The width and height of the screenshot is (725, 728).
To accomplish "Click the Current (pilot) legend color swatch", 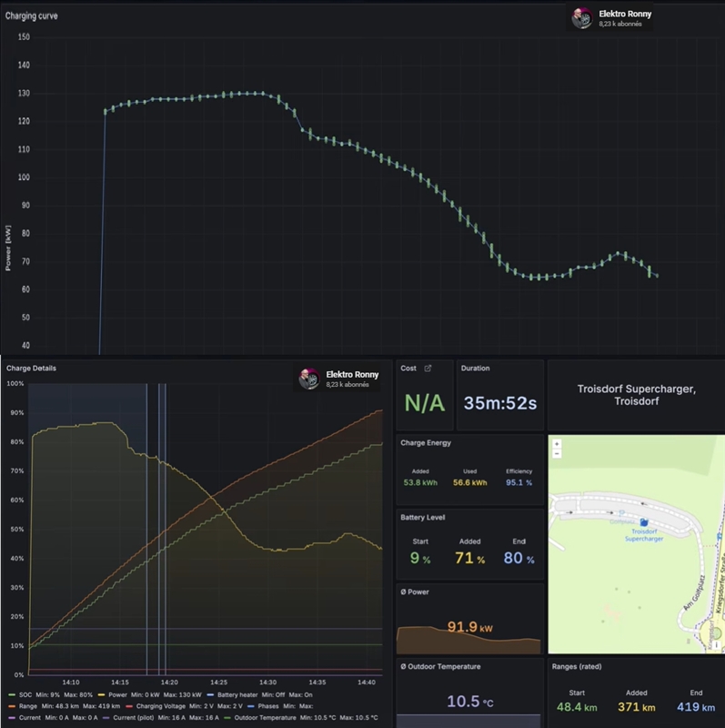I will pyautogui.click(x=106, y=719).
